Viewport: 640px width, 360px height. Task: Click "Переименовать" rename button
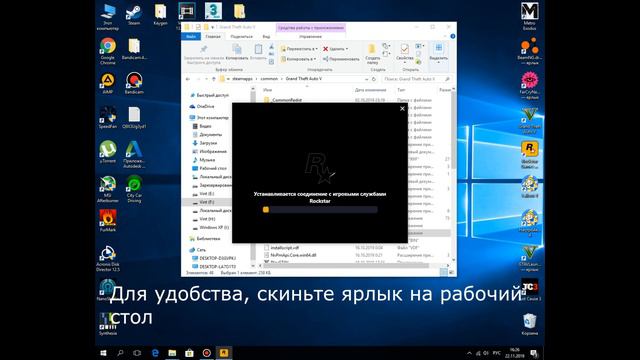[x=341, y=59]
